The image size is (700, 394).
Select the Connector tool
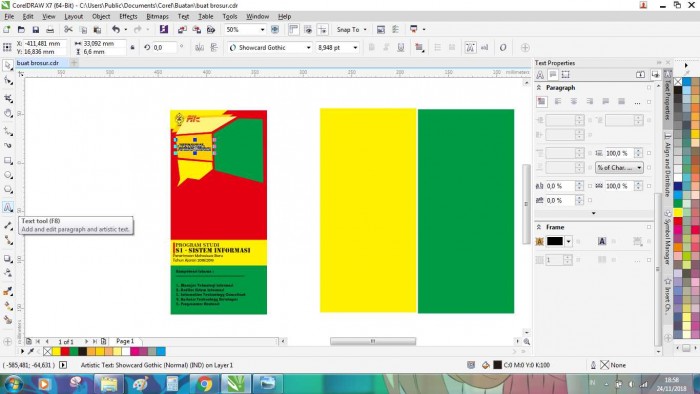[x=8, y=240]
